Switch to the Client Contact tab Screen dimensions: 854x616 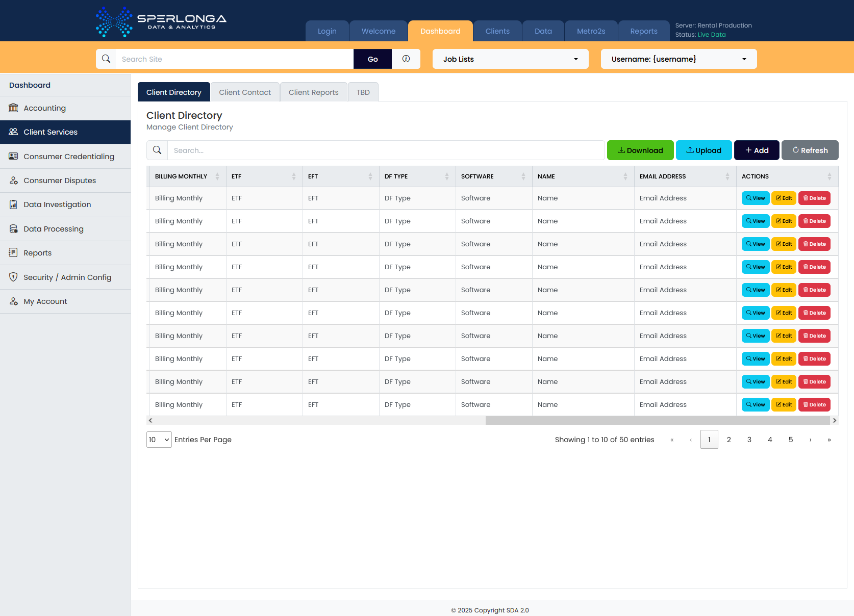(x=245, y=92)
